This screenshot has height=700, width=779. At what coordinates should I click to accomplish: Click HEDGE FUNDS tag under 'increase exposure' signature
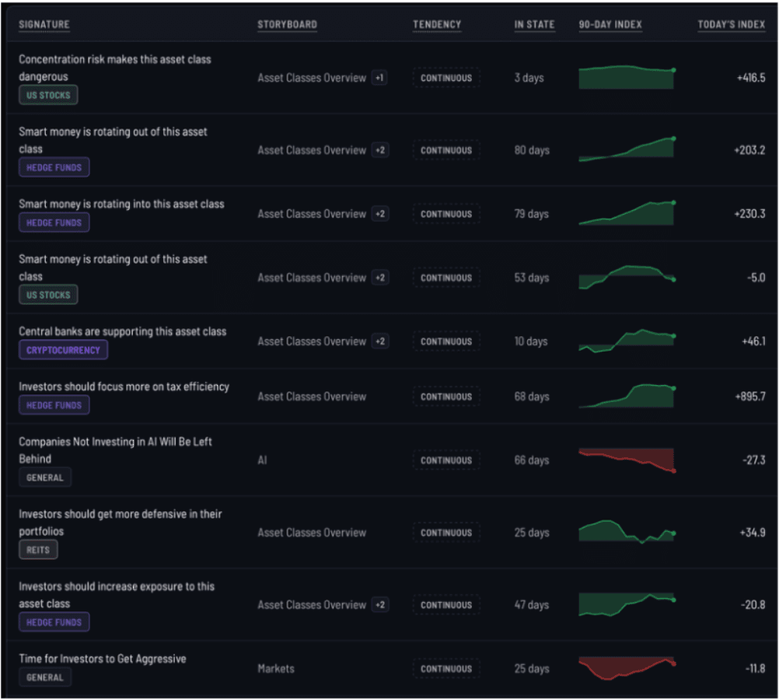[54, 622]
